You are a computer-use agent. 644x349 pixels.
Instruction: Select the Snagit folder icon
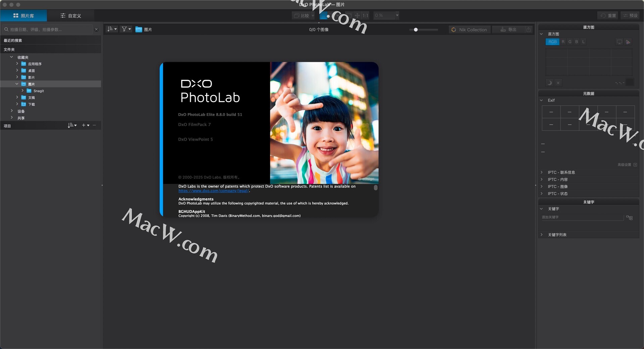pos(29,91)
